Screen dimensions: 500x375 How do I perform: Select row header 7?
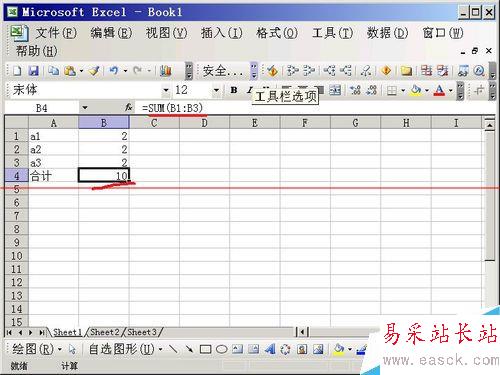tap(16, 216)
